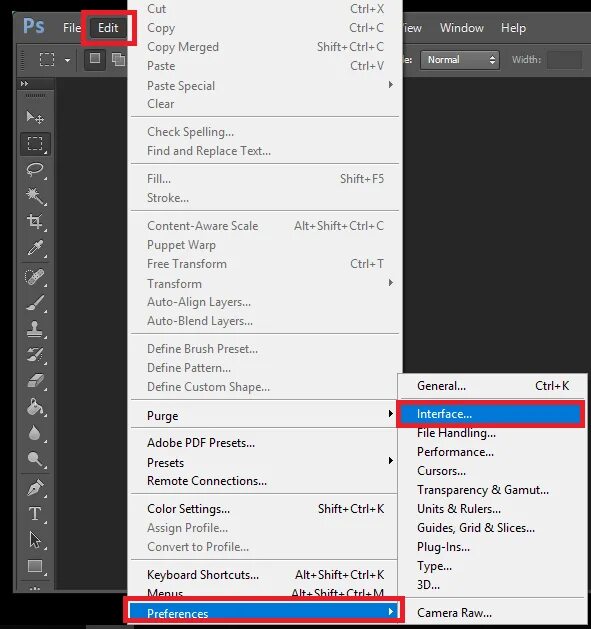Expand the toolbox with double-arrow
This screenshot has width=591, height=629.
click(x=24, y=83)
